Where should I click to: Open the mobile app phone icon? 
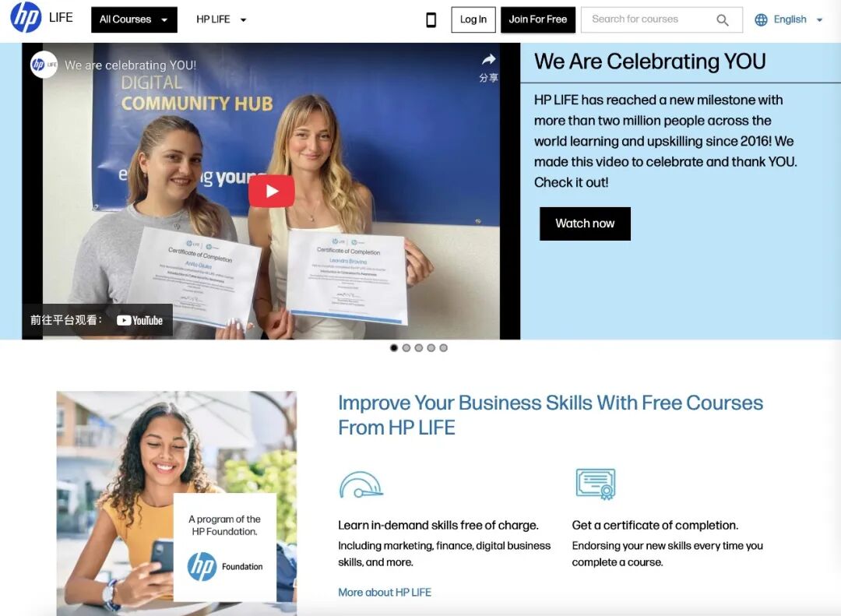click(x=431, y=19)
